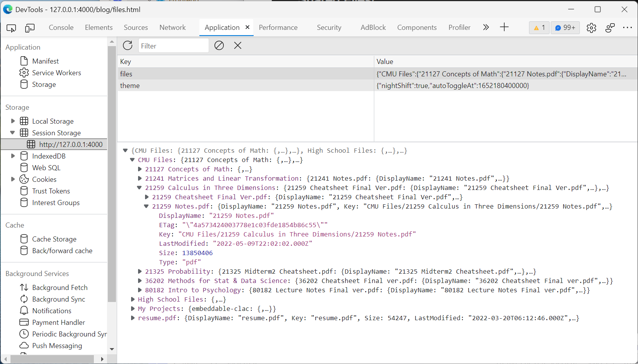This screenshot has width=638, height=364.
Task: Click the Value column header
Action: (506, 62)
